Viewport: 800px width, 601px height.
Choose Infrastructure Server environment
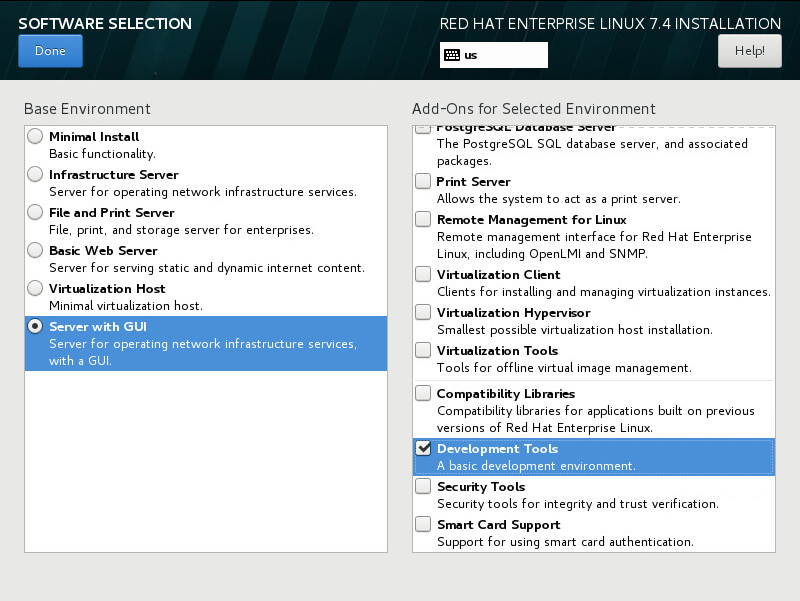(x=35, y=174)
